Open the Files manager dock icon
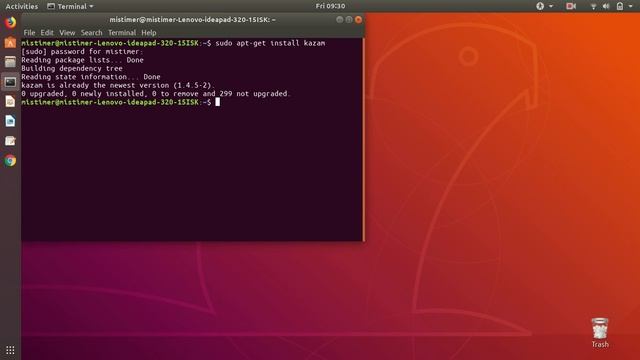Viewport: 640px width, 360px height. coord(10,62)
